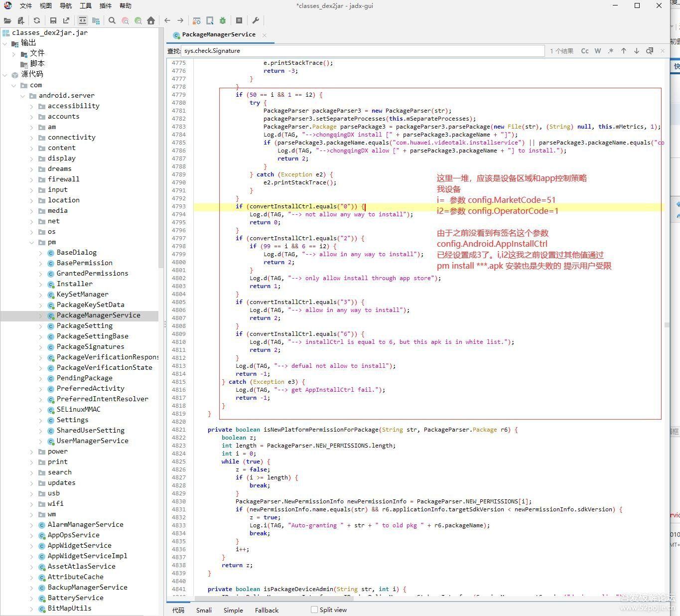Open the 帮助 menu
The image size is (680, 616).
coord(126,6)
